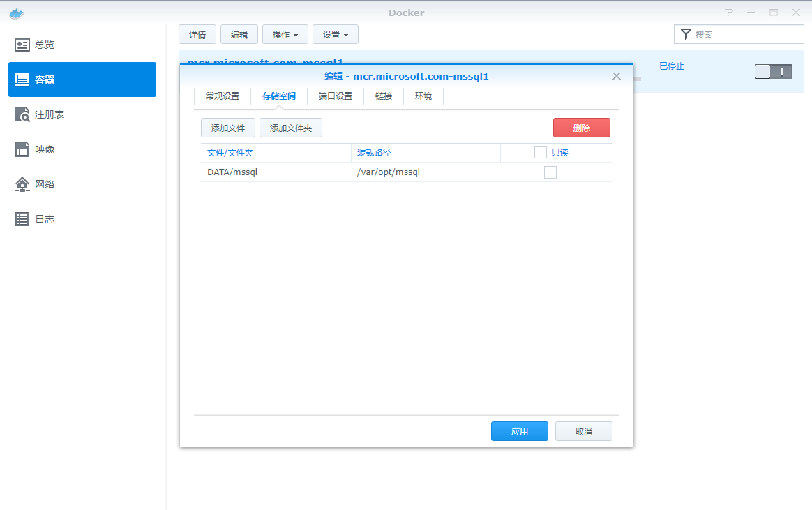Open the 设置 settings dropdown
Screen dimensions: 812x510
point(336,34)
